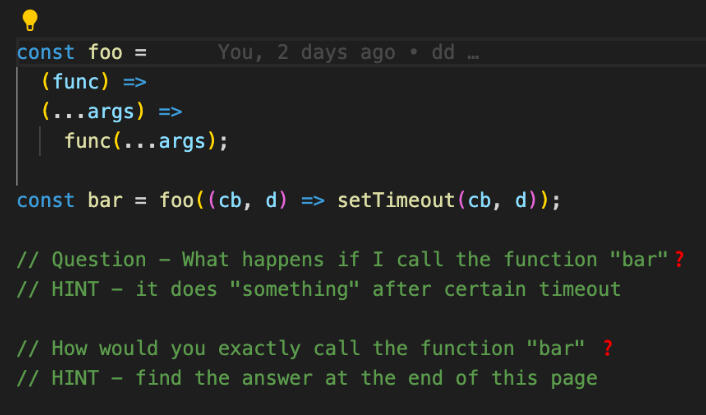Place cursor on the "func(...args);" call
Screen dimensions: 706x415
point(146,141)
